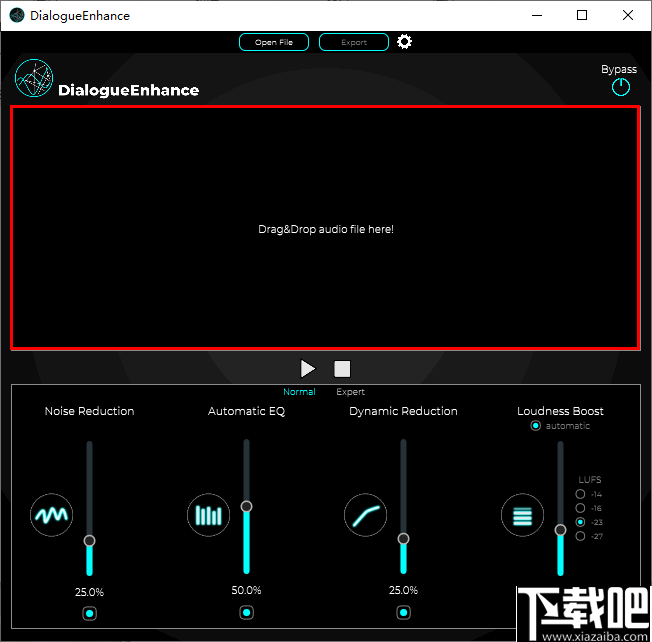This screenshot has width=652, height=642.
Task: Close the DialogueEnhance window
Action: pos(628,15)
